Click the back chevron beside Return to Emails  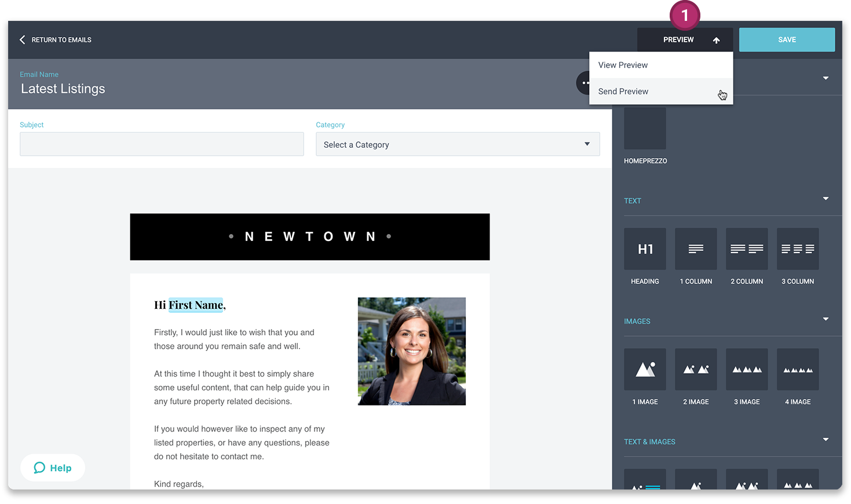tap(23, 39)
